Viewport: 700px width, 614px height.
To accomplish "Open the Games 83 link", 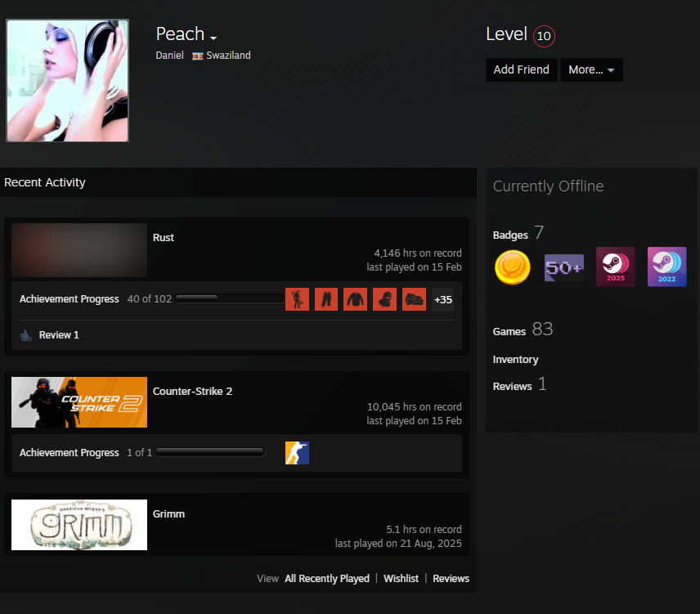I will [523, 329].
